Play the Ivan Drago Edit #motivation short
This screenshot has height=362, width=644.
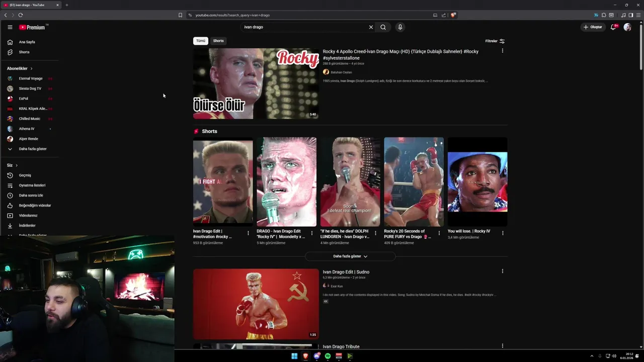point(223,182)
